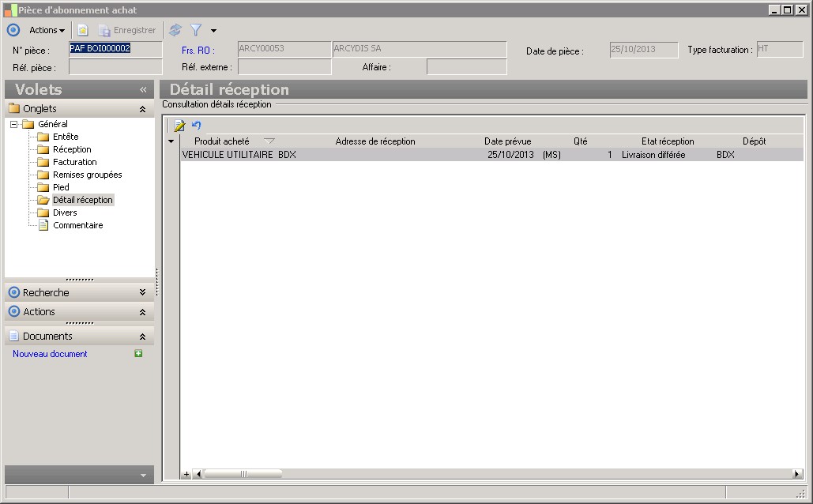Click the edit pencil icon above the grid

[x=179, y=126]
